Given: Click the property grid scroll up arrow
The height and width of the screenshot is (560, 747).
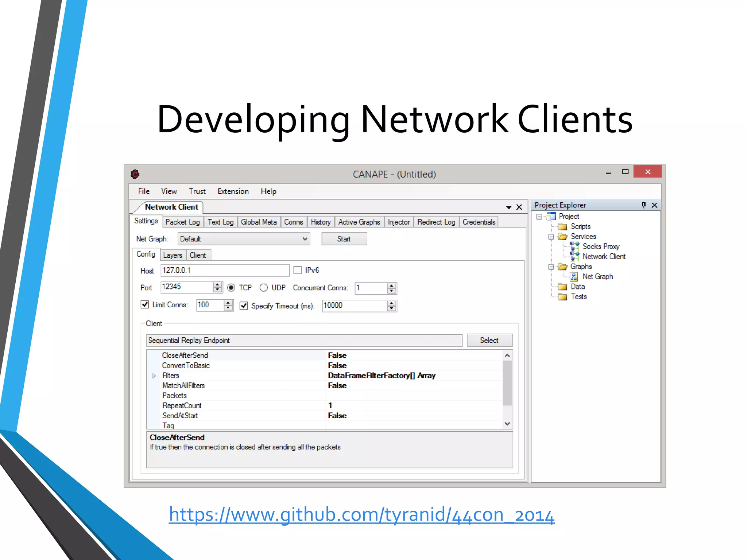Looking at the screenshot, I should (507, 355).
